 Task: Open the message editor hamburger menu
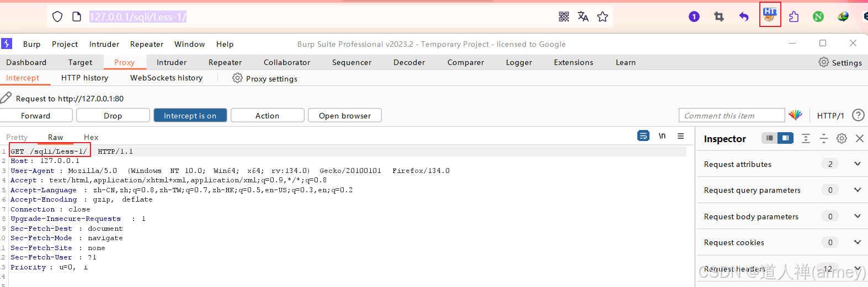681,136
